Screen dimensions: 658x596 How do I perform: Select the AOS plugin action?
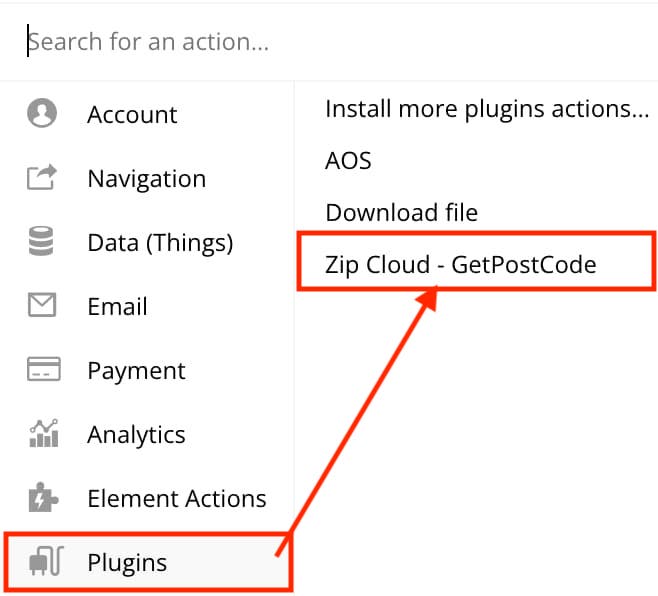(348, 161)
